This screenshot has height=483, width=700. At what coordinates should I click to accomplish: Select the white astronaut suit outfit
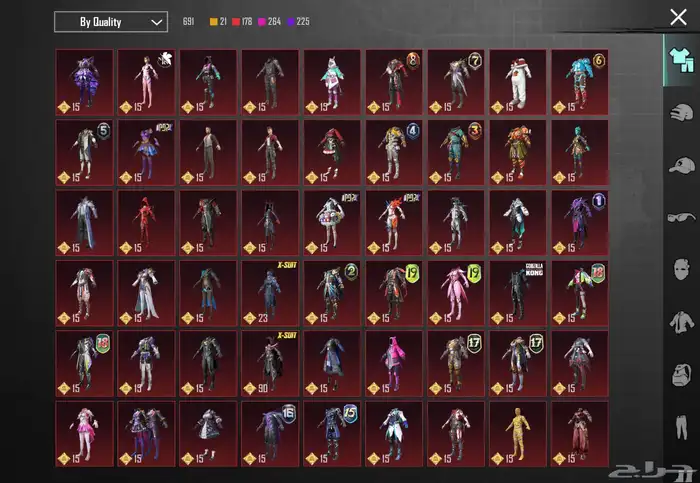[518, 80]
